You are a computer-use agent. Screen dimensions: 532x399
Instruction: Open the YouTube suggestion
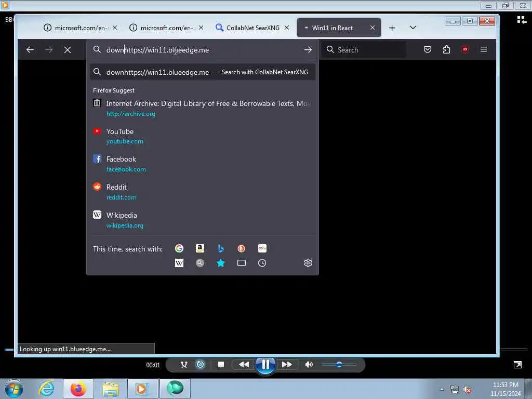[x=203, y=136]
